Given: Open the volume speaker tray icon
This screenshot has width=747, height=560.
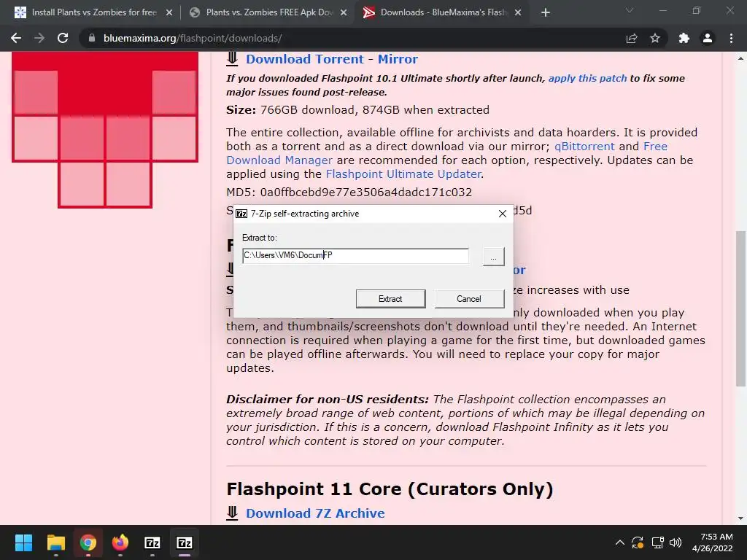Looking at the screenshot, I should coord(676,542).
